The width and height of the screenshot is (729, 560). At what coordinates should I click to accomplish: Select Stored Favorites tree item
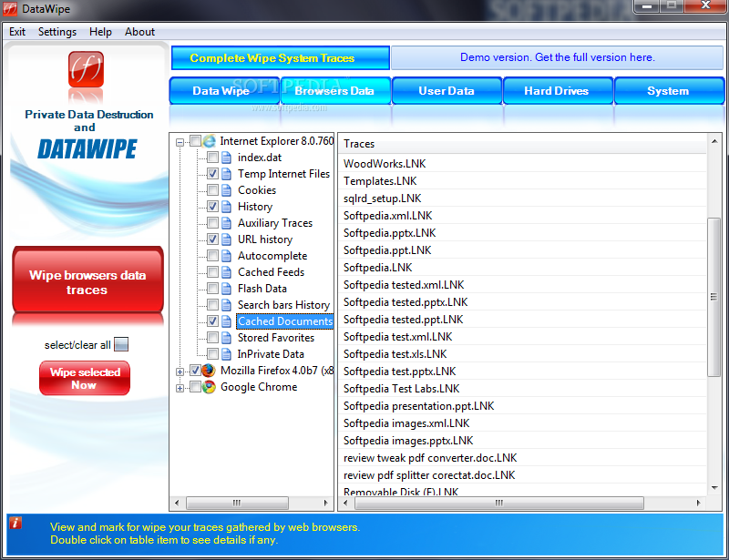point(276,338)
